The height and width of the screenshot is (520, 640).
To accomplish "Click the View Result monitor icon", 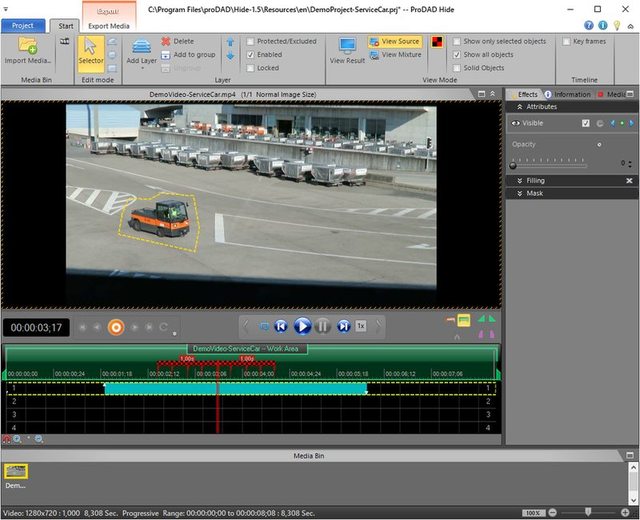I will point(347,47).
